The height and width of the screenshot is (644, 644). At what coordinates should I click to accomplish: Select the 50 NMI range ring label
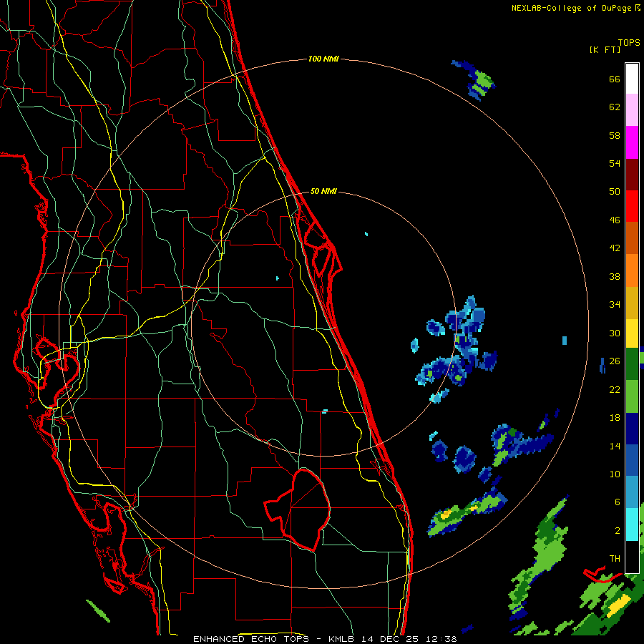(323, 191)
